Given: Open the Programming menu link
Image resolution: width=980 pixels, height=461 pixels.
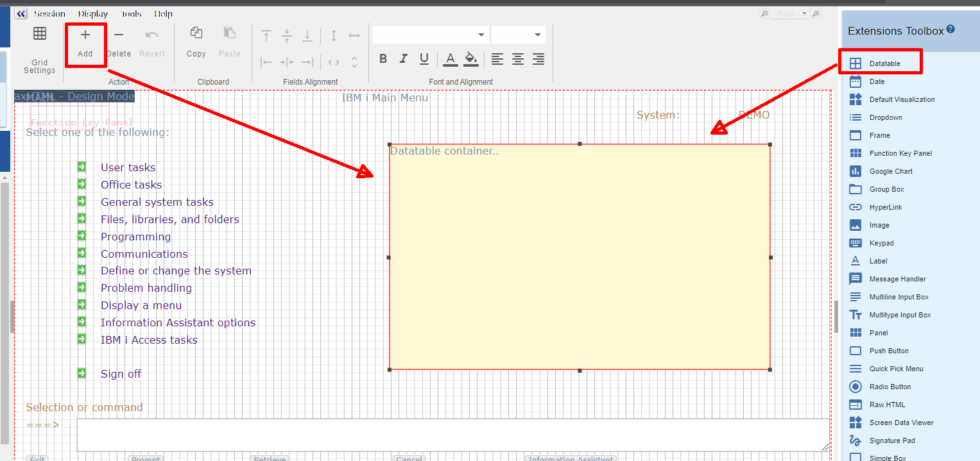Looking at the screenshot, I should coord(135,237).
